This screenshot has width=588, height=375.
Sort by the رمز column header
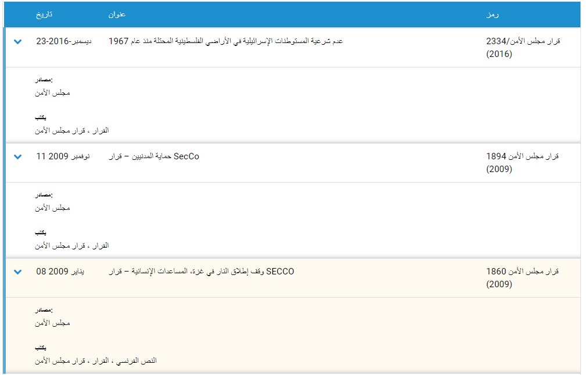click(x=493, y=15)
